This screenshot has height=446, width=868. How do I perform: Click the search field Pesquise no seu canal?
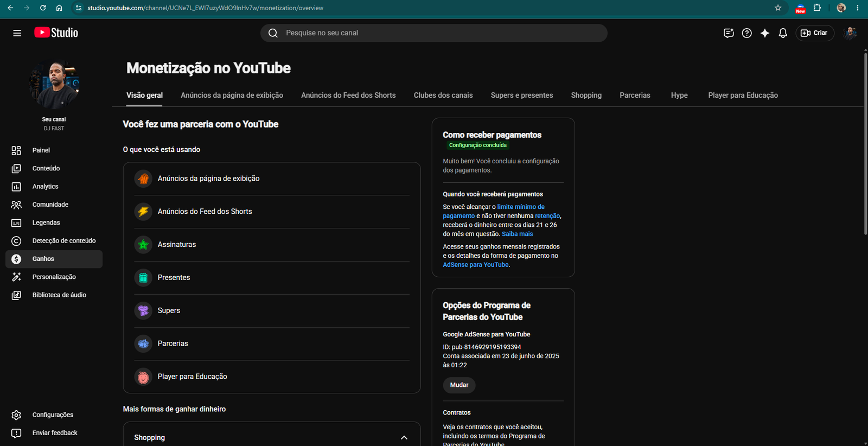pyautogui.click(x=434, y=33)
